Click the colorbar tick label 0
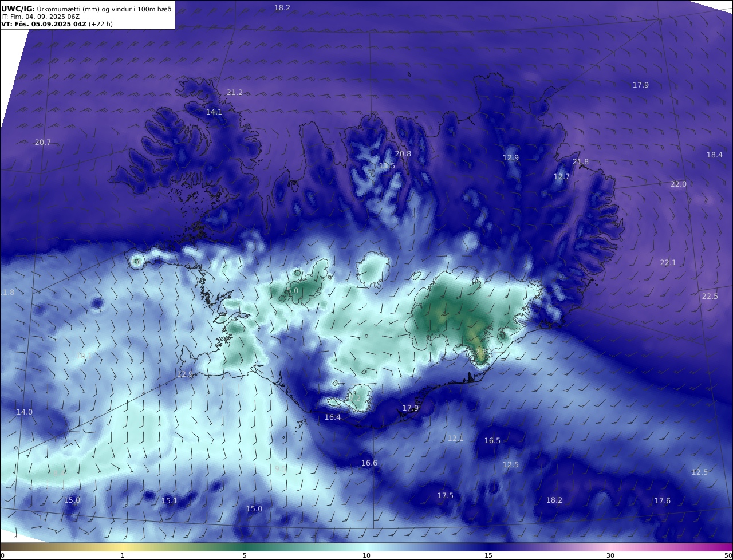733x560 pixels. (2, 555)
